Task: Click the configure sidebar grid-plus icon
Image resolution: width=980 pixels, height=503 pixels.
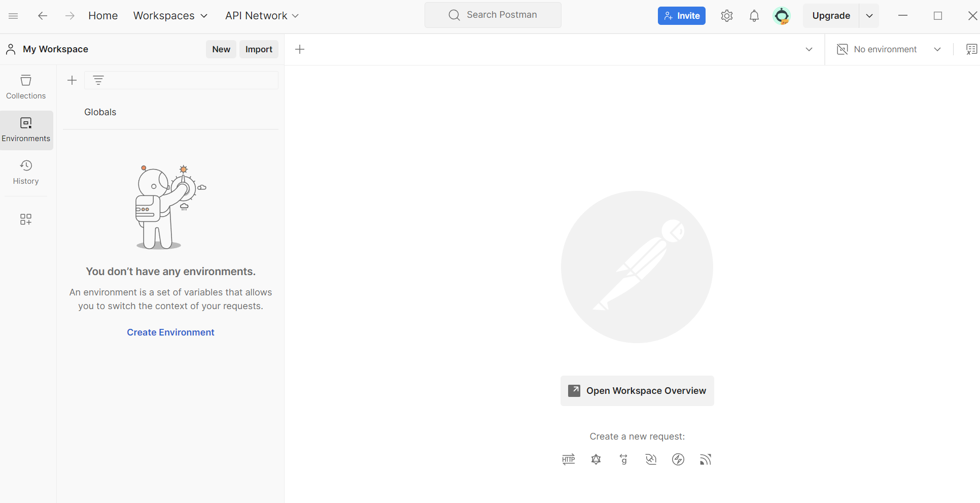Action: click(x=26, y=219)
